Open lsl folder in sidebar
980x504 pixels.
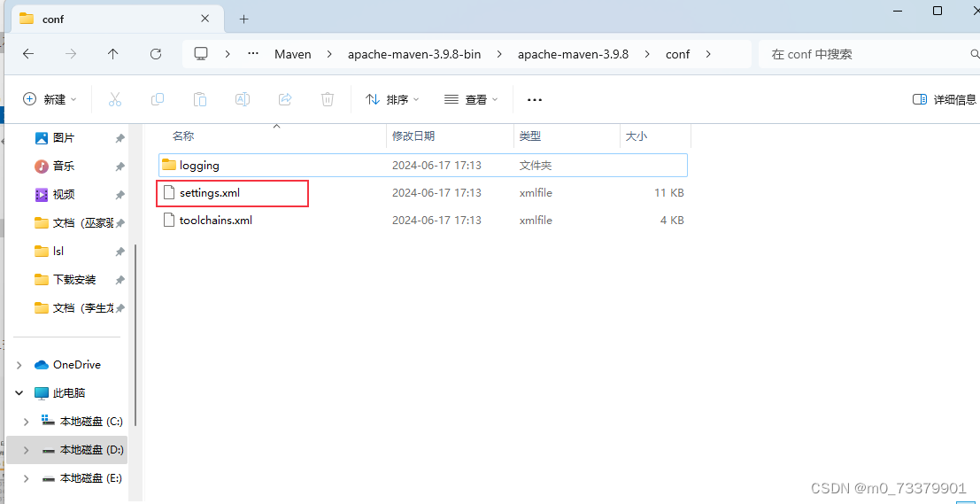click(x=58, y=252)
